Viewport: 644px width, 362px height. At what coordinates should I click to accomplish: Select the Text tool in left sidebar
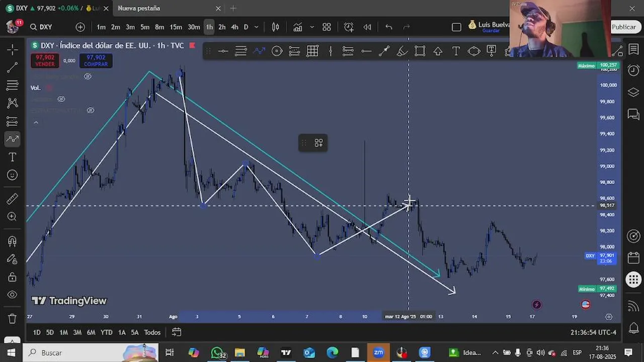coord(13,157)
